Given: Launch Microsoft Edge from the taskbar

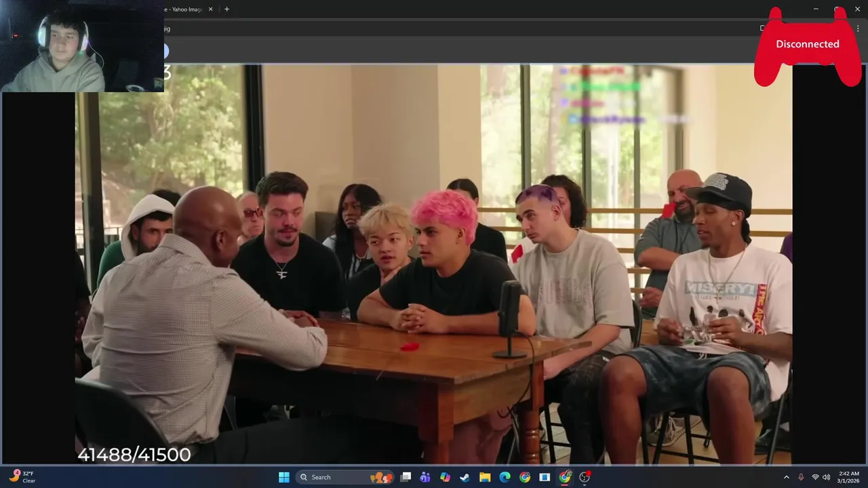Looking at the screenshot, I should (505, 477).
